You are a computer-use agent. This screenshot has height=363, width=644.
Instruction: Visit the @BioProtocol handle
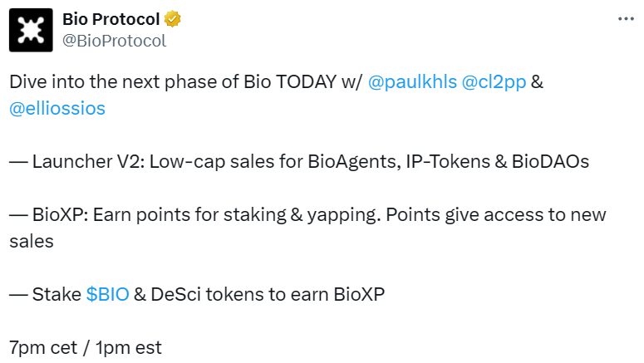pyautogui.click(x=114, y=40)
